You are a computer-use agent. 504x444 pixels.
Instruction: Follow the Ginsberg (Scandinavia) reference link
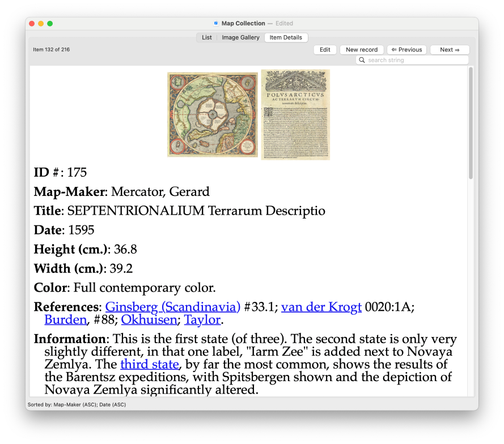coord(173,307)
